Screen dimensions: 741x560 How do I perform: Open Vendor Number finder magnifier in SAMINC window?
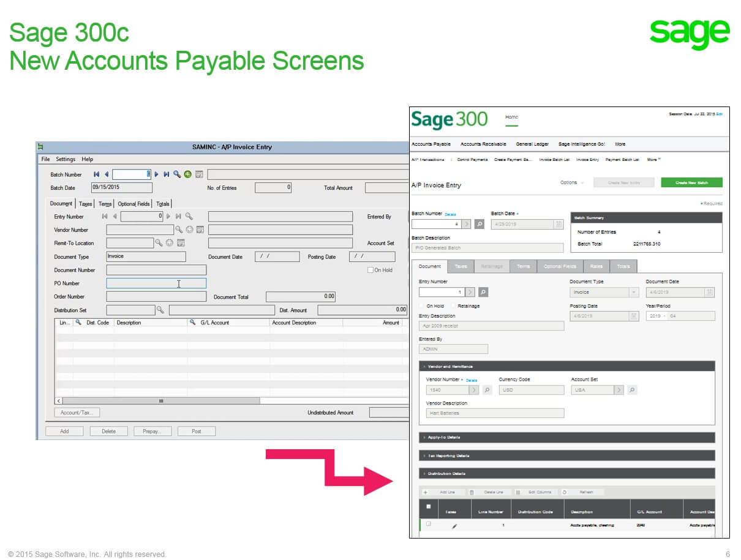[179, 230]
